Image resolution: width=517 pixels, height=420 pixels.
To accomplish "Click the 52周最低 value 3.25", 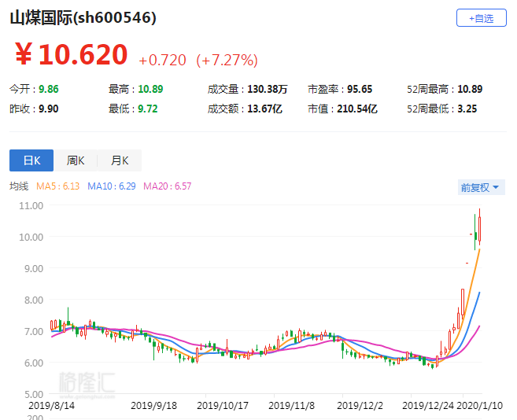I will click(x=467, y=109).
